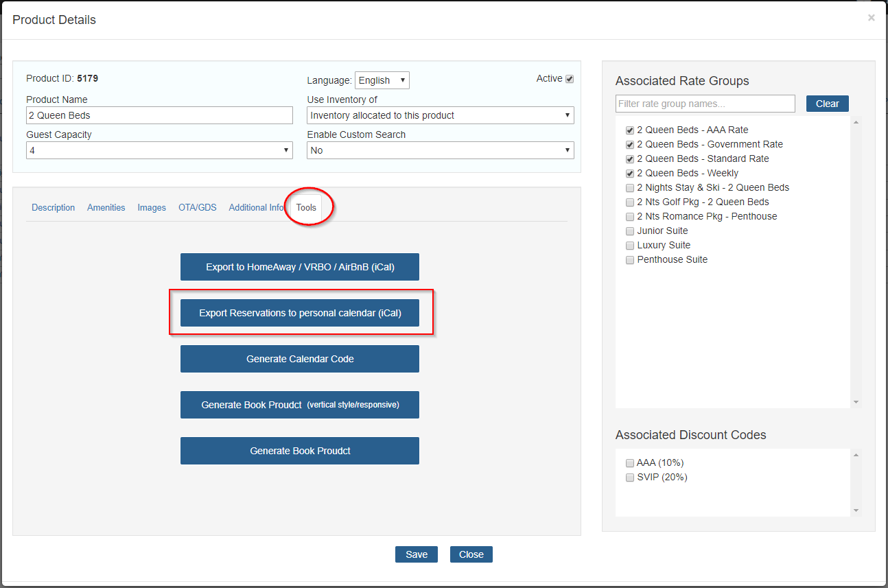This screenshot has width=888, height=588.
Task: Click rate groups scrollbar up arrow
Action: coord(856,123)
